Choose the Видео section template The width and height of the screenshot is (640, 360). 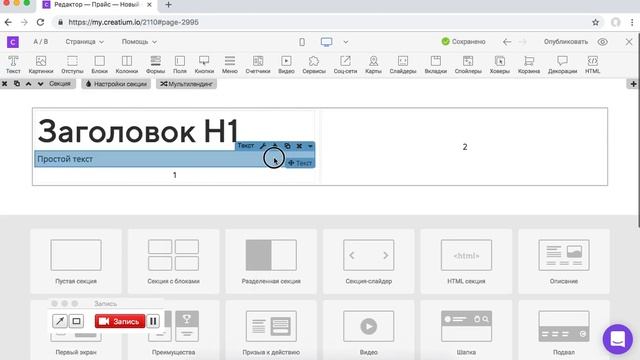click(369, 331)
